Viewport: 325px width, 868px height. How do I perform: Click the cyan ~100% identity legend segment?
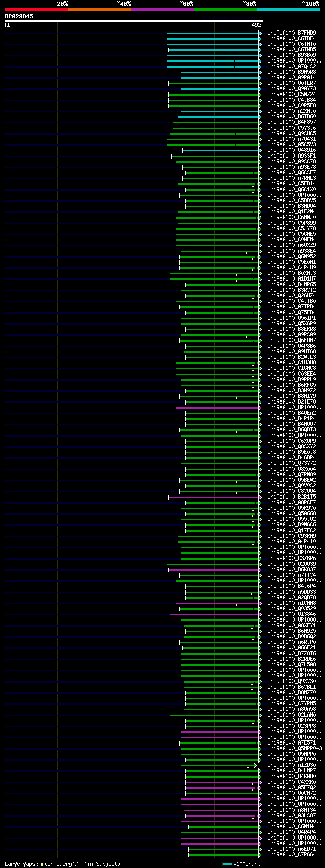point(288,9)
